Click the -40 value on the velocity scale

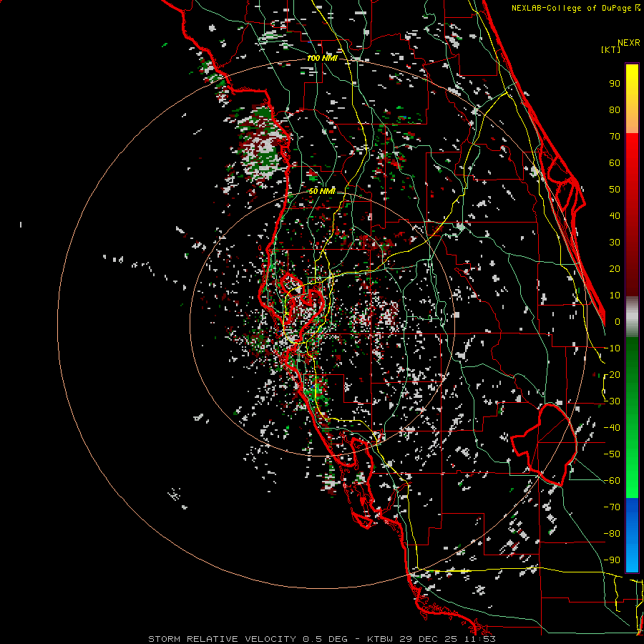(x=612, y=428)
